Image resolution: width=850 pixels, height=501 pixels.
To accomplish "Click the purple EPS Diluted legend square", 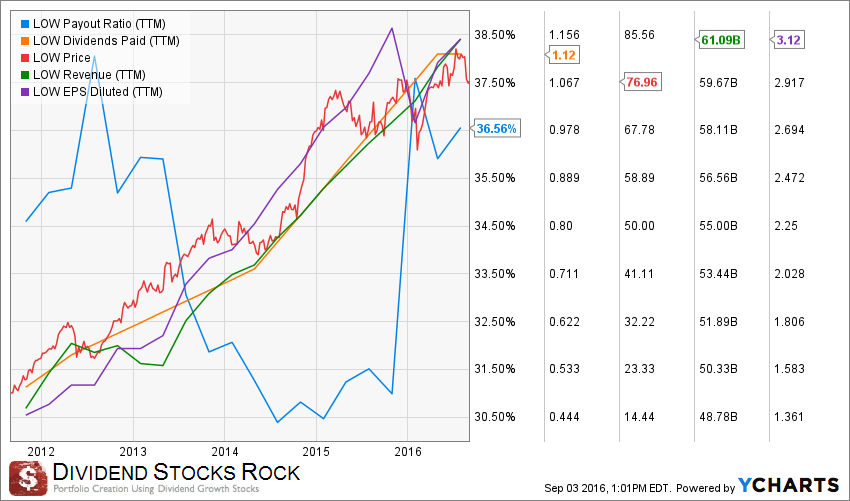I will [24, 92].
